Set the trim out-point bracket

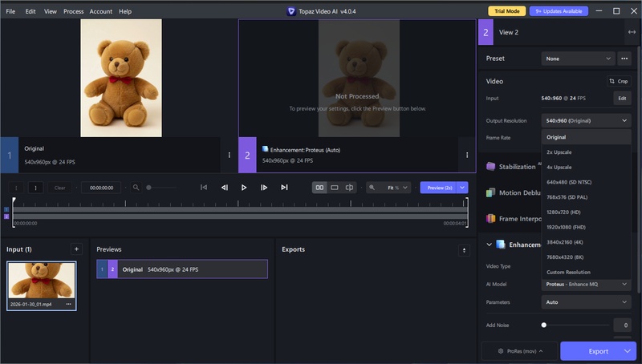pyautogui.click(x=35, y=188)
